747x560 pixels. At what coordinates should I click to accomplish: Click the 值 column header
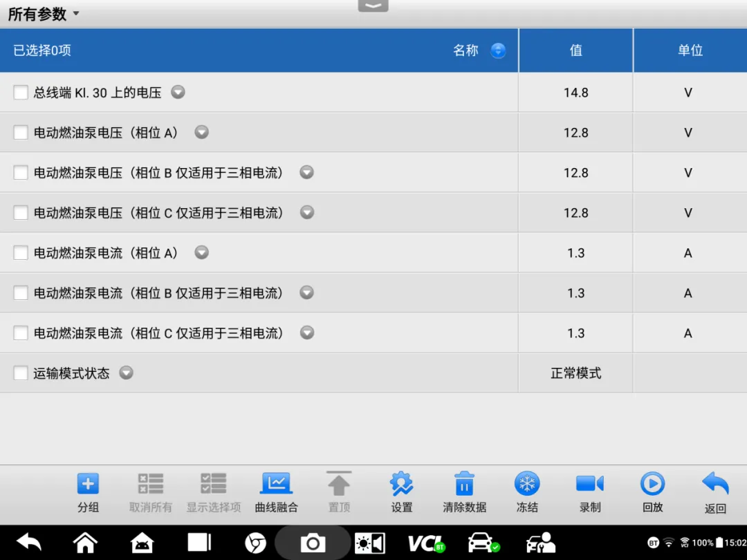coord(575,50)
